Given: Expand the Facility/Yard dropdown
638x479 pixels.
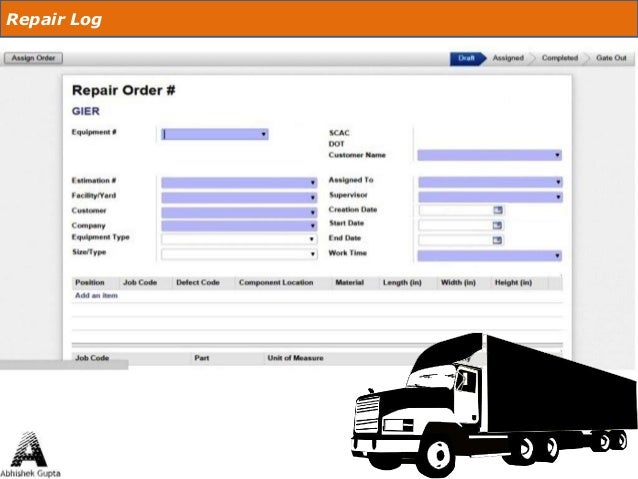Looking at the screenshot, I should [239, 197].
